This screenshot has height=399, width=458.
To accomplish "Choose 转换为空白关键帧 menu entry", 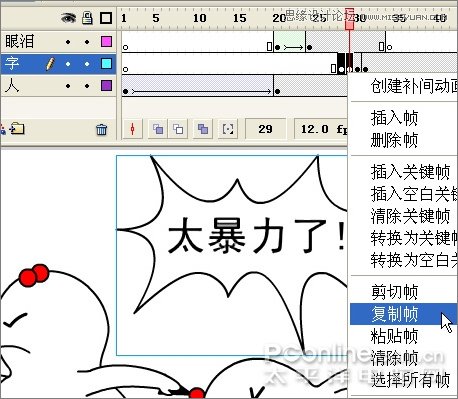I will pos(403,260).
